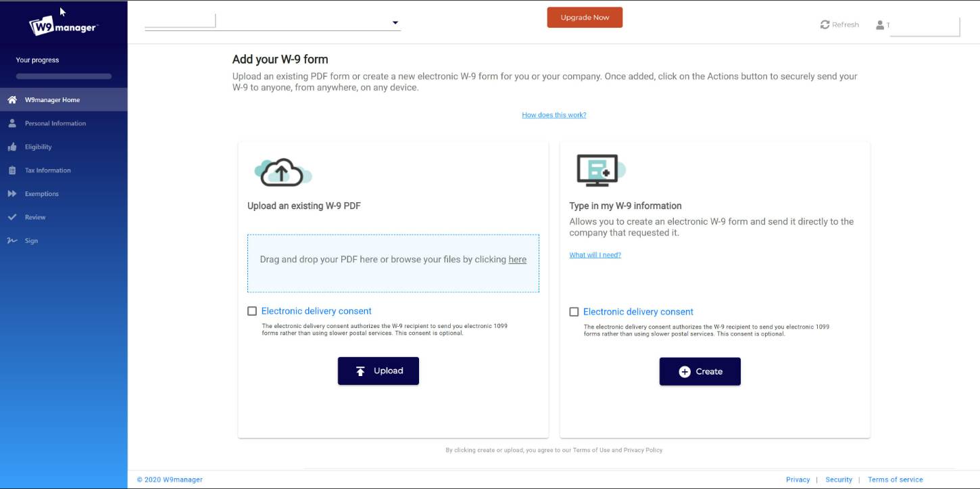The image size is (980, 489).
Task: Open the footer Security link
Action: 839,480
